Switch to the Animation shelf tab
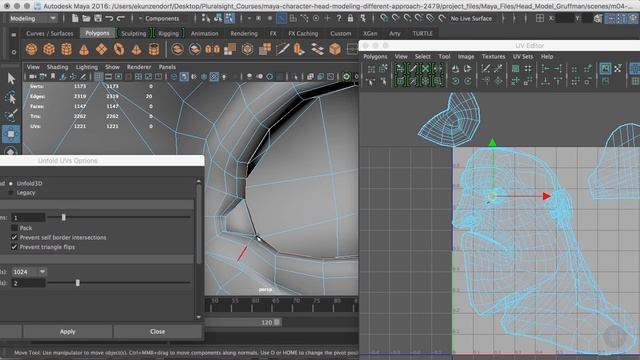The height and width of the screenshot is (360, 640). pos(204,33)
